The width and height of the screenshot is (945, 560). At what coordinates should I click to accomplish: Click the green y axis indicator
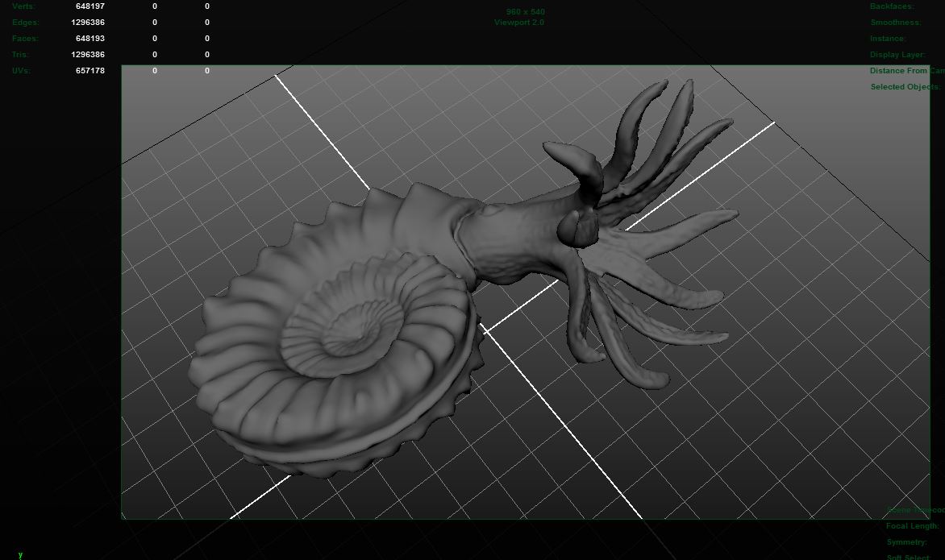click(20, 554)
